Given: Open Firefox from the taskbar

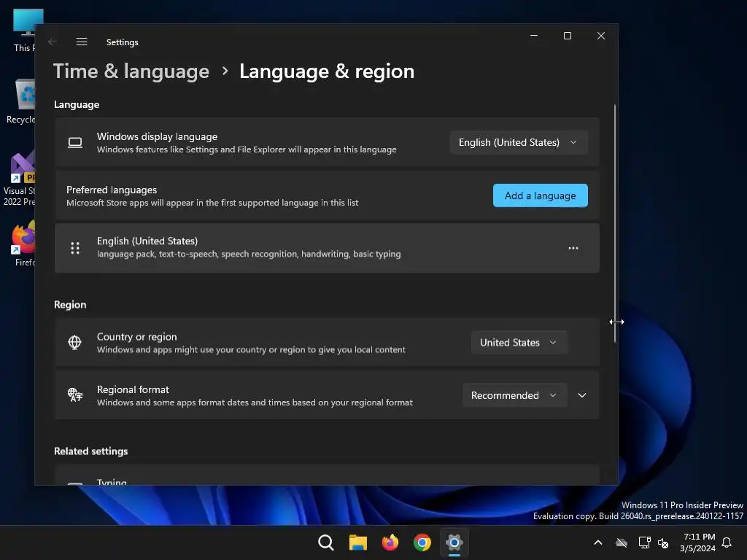Looking at the screenshot, I should [x=390, y=542].
